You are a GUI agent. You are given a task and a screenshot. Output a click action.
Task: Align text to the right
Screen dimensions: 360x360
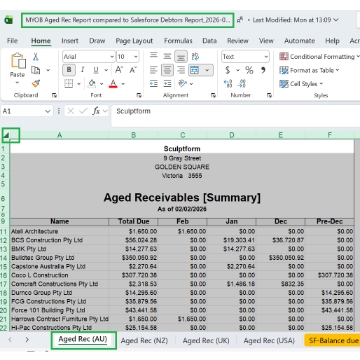point(181,70)
